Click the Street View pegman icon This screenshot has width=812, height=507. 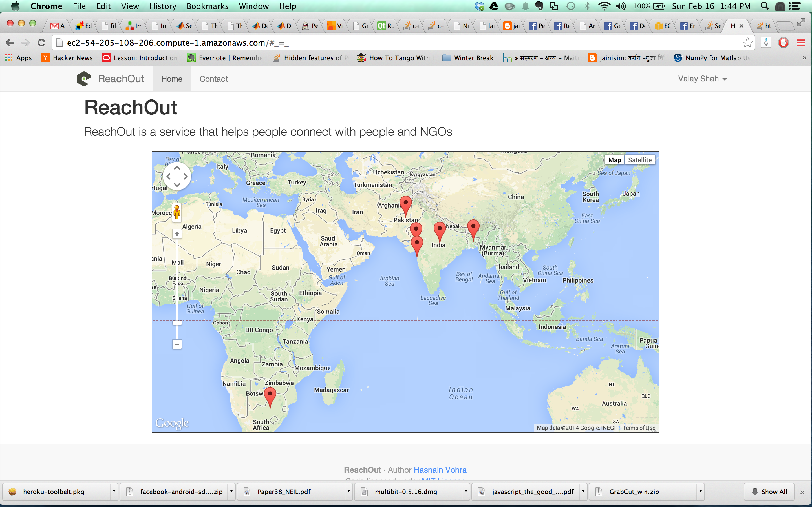(x=177, y=212)
